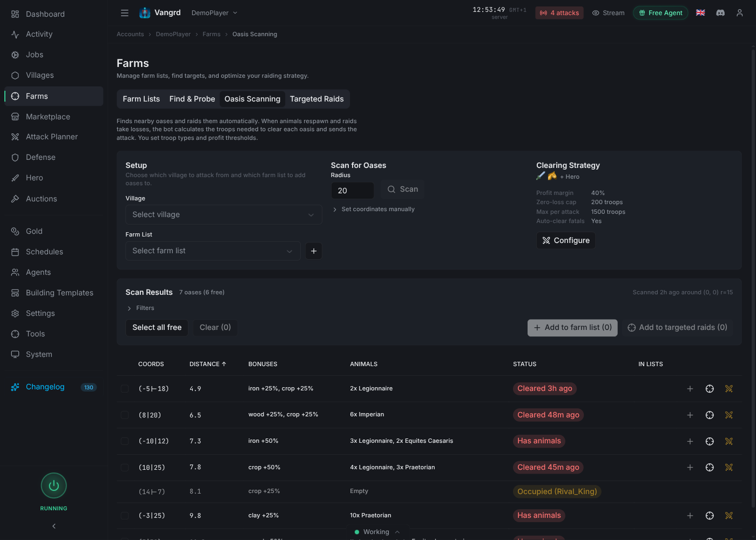The image size is (756, 540).
Task: Click the hamburger menu icon beside Vangrd
Action: click(x=125, y=12)
